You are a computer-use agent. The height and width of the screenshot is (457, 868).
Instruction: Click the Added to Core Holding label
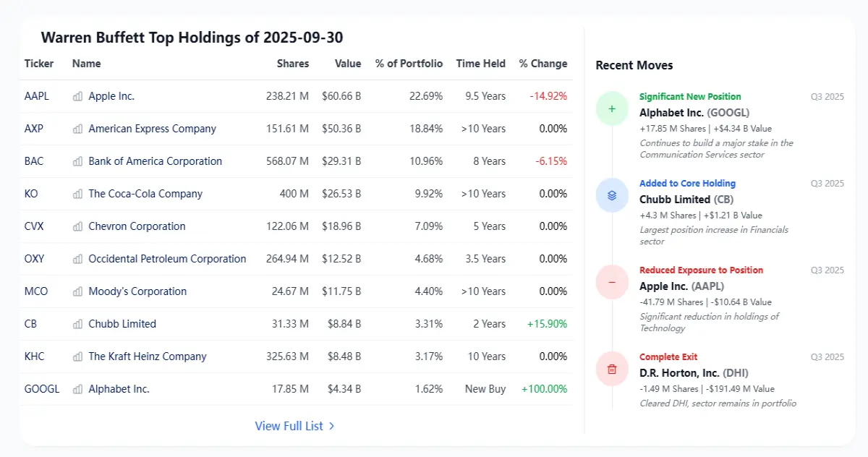[687, 184]
